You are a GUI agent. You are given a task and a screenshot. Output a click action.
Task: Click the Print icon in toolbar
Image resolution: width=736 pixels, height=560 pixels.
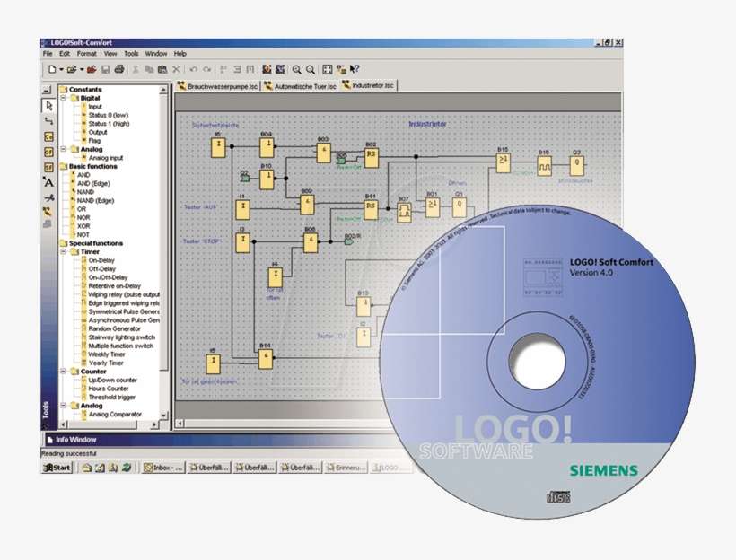pyautogui.click(x=119, y=69)
